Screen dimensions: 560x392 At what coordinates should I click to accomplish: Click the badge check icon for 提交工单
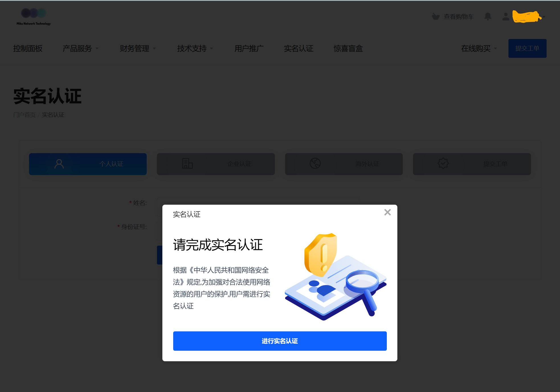pyautogui.click(x=443, y=163)
